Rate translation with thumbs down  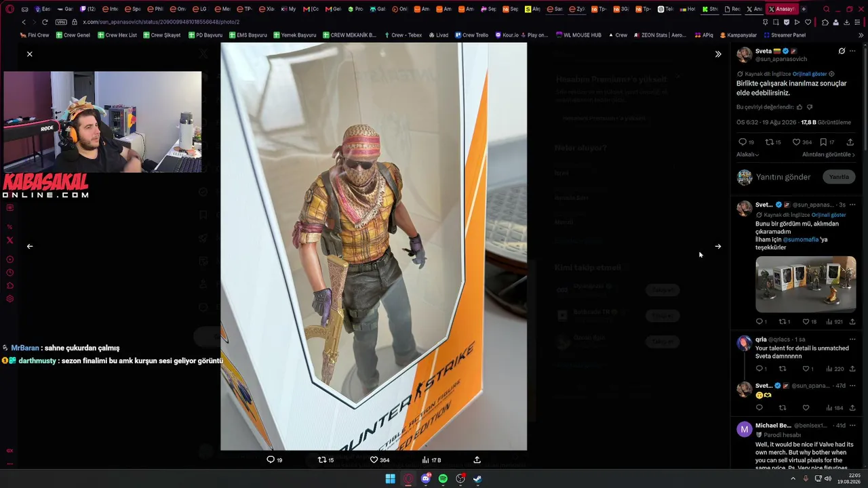point(810,107)
